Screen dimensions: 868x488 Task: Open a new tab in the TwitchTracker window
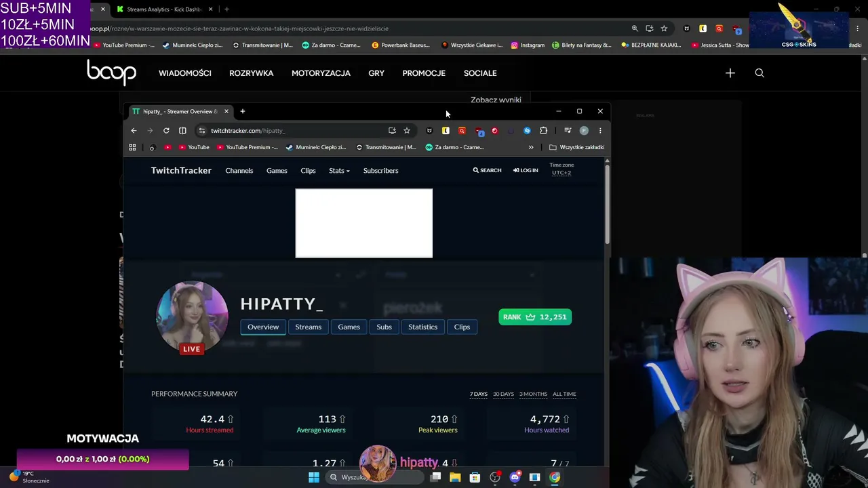pyautogui.click(x=242, y=111)
